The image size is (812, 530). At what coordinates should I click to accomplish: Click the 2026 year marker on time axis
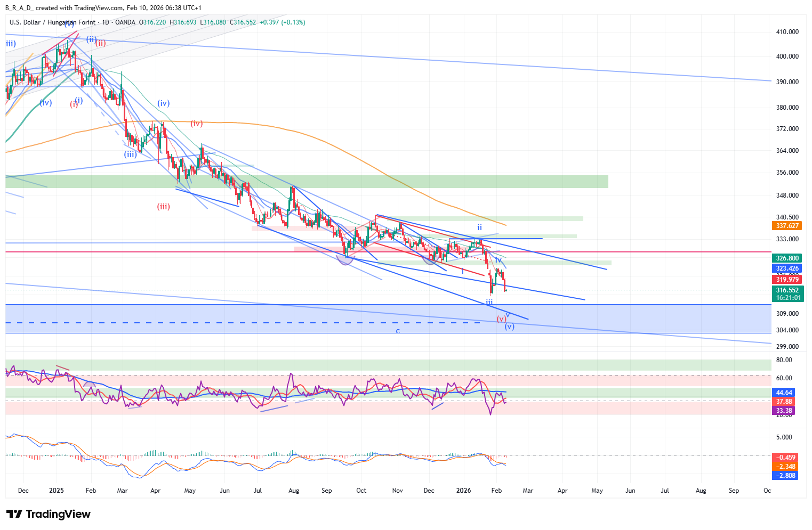point(463,491)
